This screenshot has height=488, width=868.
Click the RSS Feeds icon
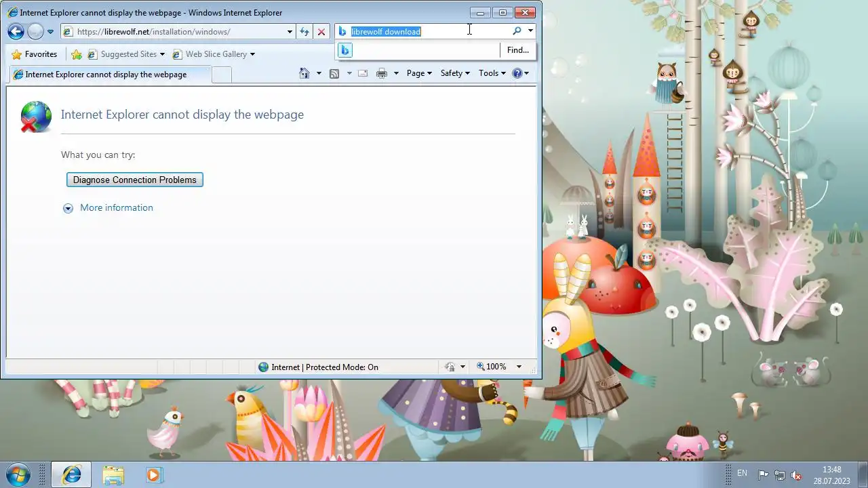click(334, 73)
